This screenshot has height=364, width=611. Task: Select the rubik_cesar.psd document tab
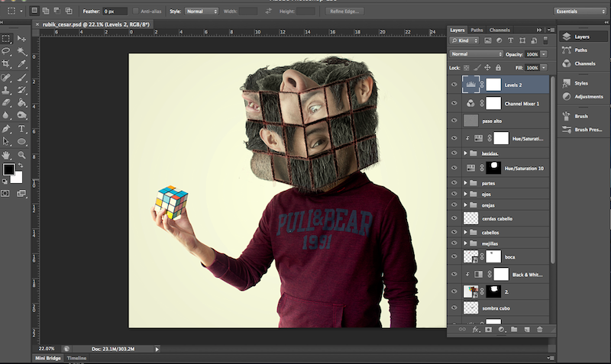point(96,24)
